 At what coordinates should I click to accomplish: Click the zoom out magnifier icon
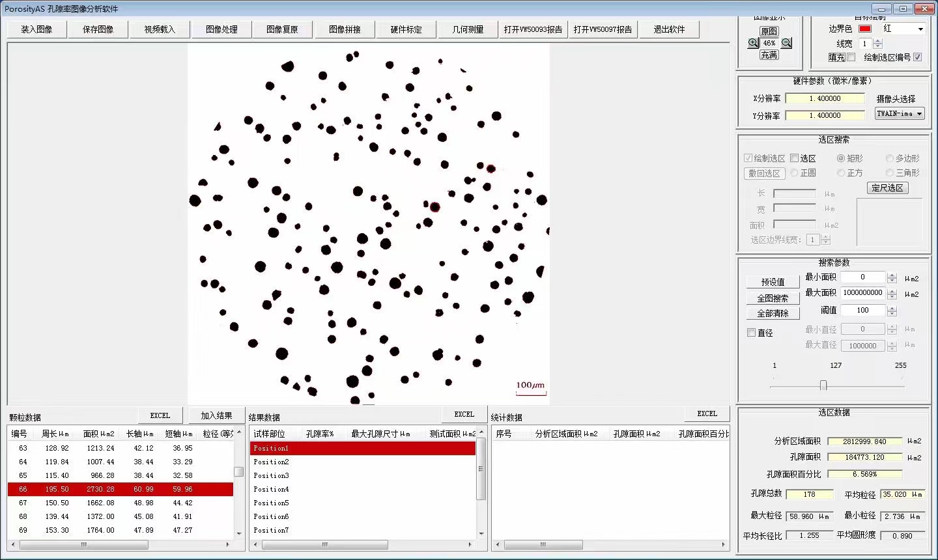click(x=786, y=43)
